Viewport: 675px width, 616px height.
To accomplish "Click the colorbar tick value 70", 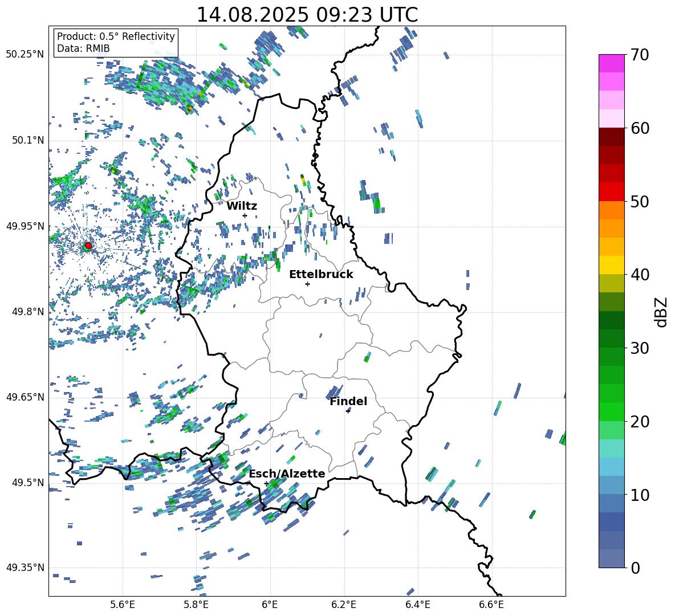I will pos(640,55).
